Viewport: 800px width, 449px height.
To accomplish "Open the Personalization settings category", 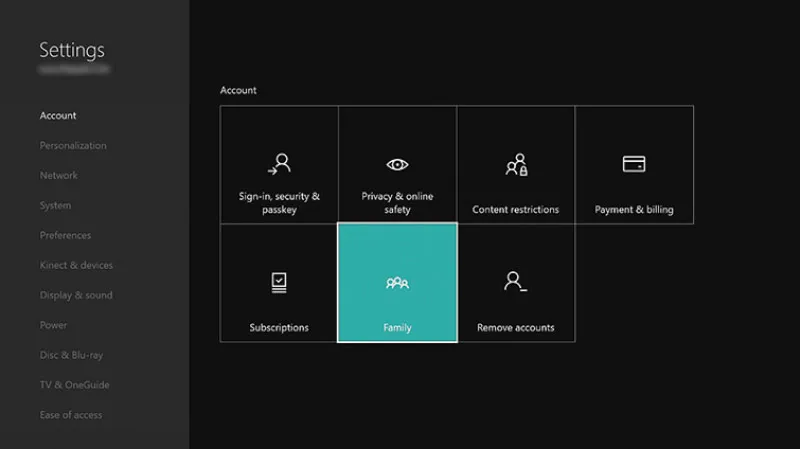I will [x=73, y=146].
